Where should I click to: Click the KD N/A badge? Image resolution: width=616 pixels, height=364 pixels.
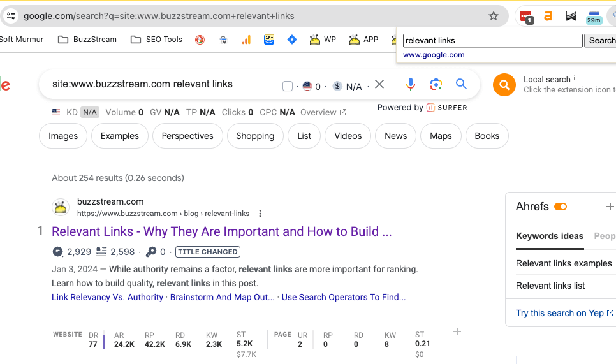89,112
